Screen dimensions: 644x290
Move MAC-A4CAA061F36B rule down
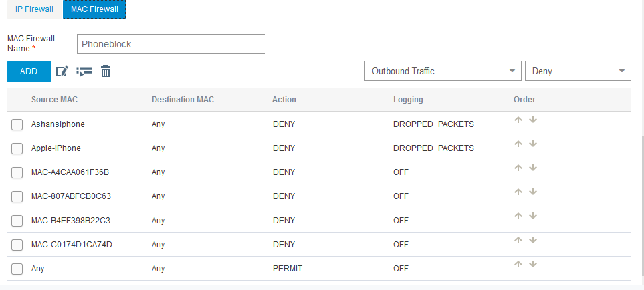[533, 168]
